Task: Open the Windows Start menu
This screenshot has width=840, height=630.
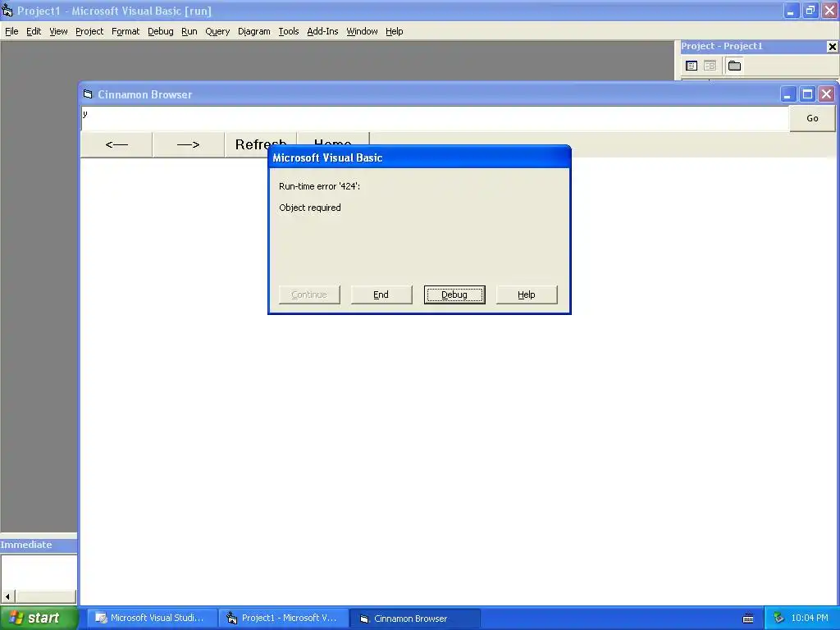Action: [39, 619]
